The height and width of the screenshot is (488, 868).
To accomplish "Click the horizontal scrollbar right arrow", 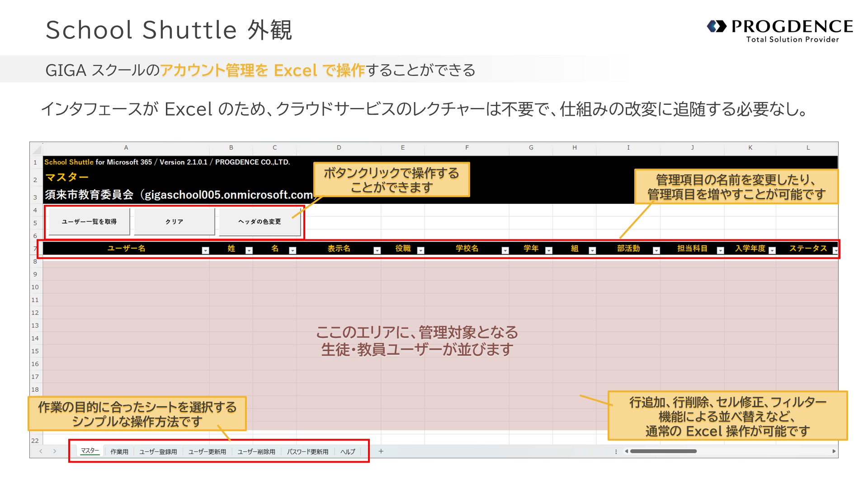I will [x=834, y=451].
